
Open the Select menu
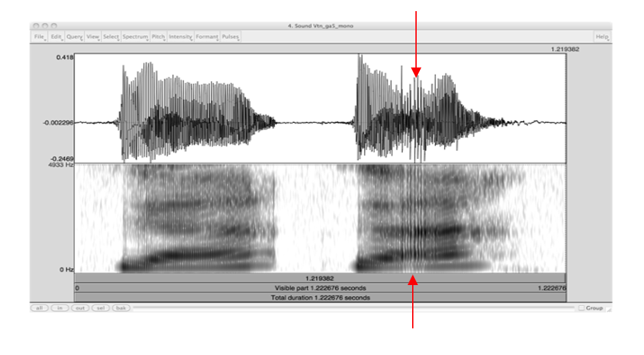[x=111, y=37]
